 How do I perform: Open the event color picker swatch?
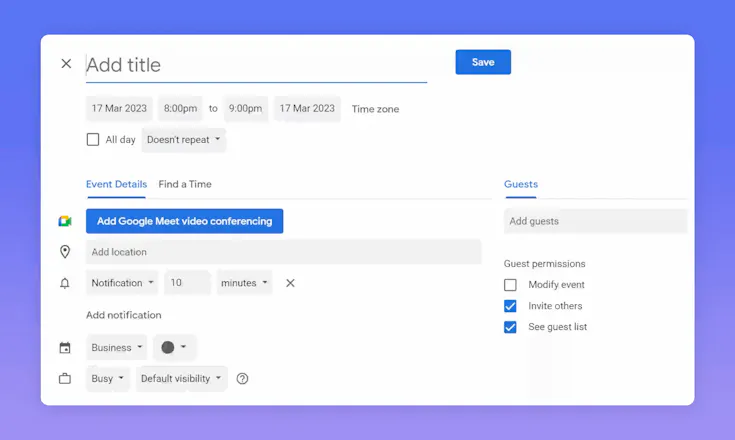click(x=174, y=347)
